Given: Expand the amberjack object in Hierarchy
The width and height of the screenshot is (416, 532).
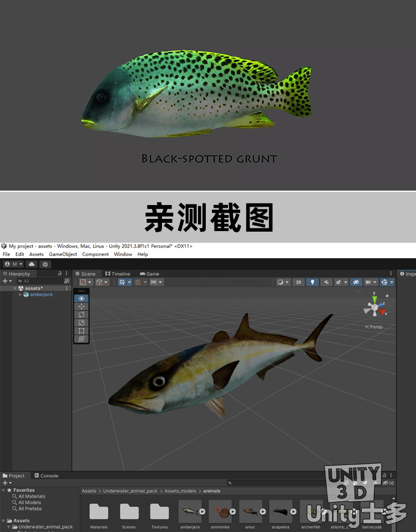Looking at the screenshot, I should tap(21, 295).
